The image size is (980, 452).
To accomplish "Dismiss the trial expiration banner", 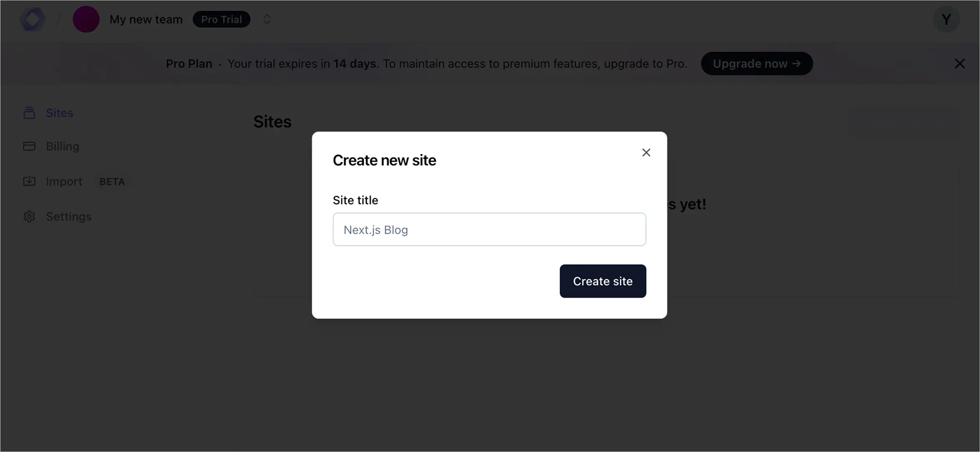I will click(960, 63).
